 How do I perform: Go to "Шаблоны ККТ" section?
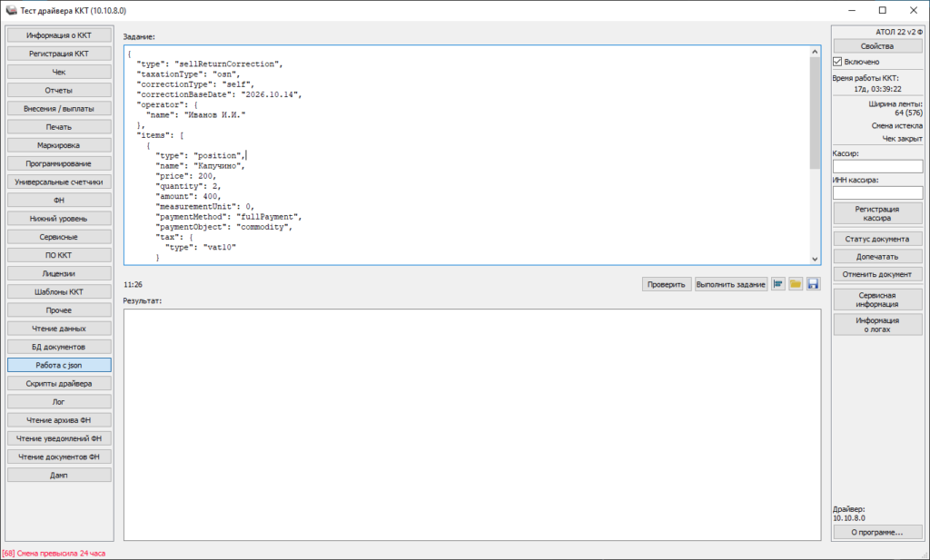pos(59,293)
